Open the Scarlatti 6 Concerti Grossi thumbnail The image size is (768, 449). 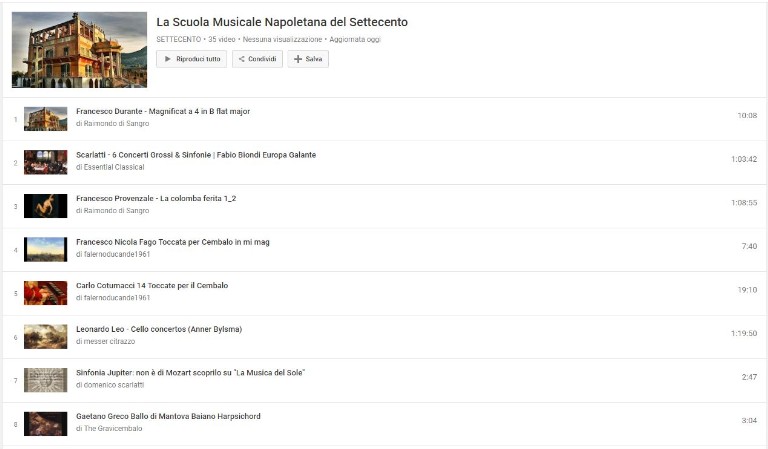click(46, 163)
